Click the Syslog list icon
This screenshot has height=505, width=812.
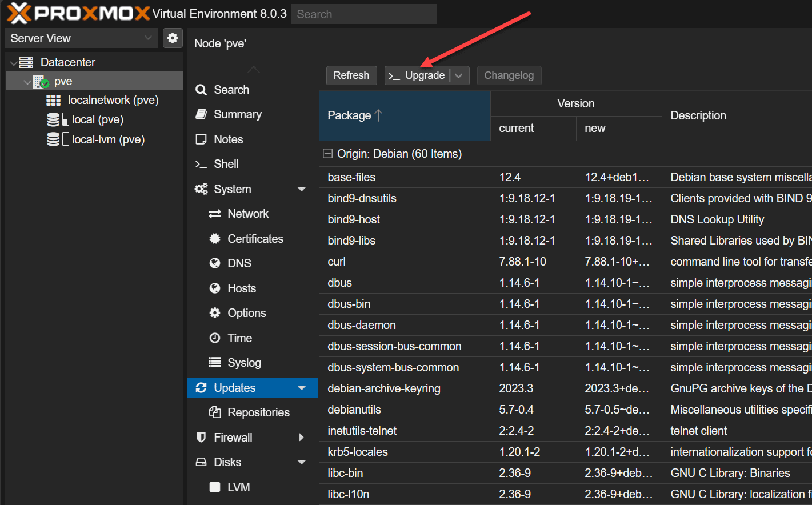215,363
